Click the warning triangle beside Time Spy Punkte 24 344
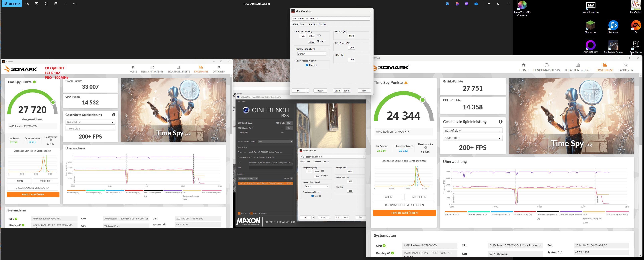Viewport: 644px width, 260px height. click(406, 83)
